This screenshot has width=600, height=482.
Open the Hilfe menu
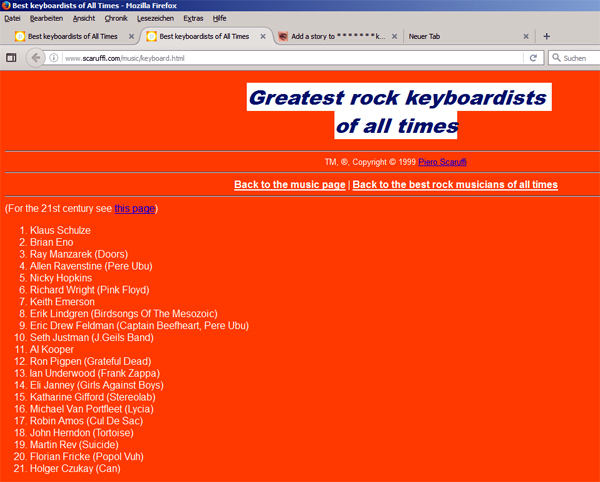[220, 18]
